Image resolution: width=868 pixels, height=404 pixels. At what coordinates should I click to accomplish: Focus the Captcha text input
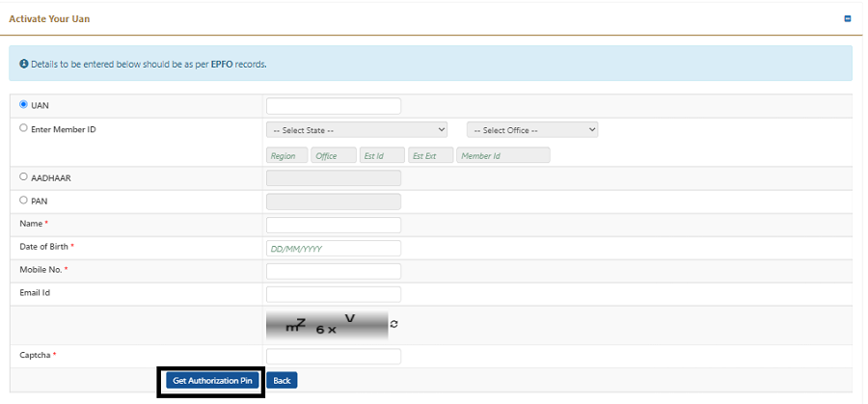tap(334, 357)
